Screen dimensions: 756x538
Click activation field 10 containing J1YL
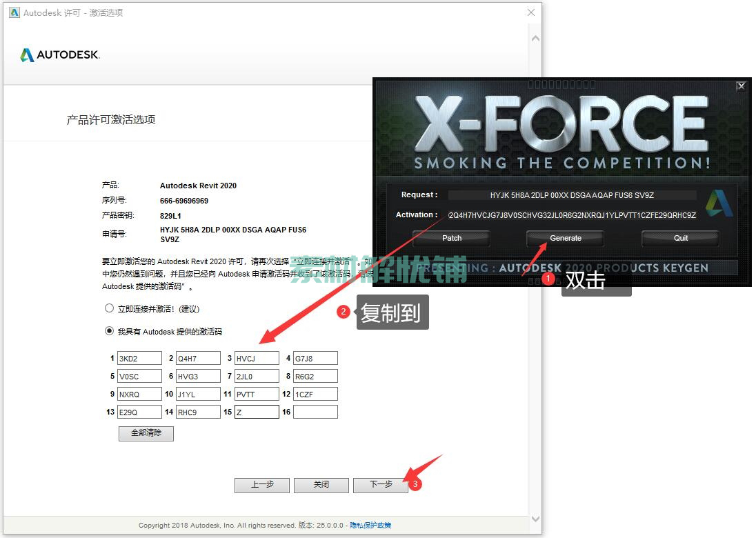pyautogui.click(x=198, y=394)
